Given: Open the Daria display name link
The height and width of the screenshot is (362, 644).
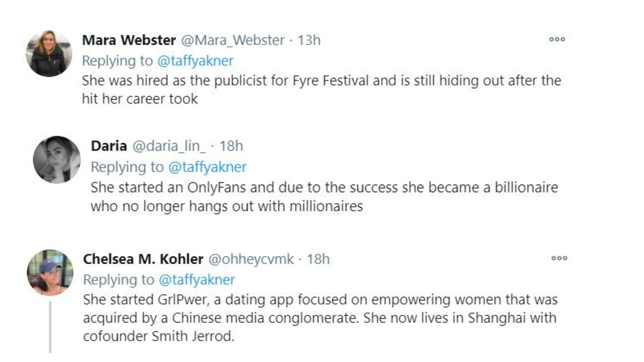Looking at the screenshot, I should (109, 146).
